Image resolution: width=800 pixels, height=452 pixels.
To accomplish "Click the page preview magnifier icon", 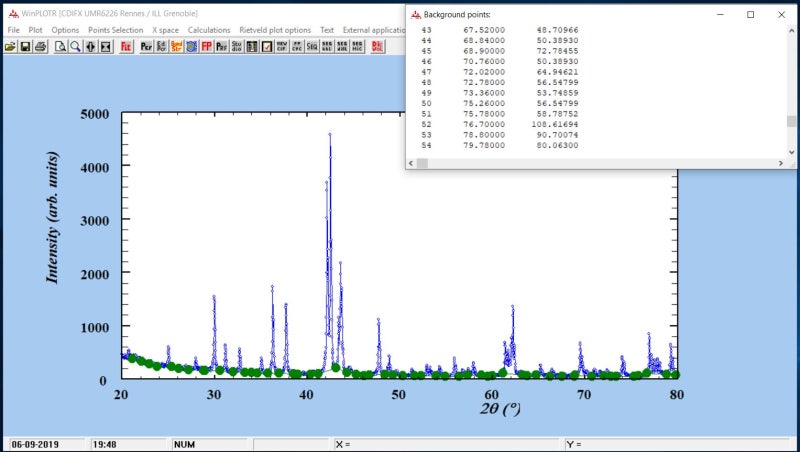I will [60, 46].
